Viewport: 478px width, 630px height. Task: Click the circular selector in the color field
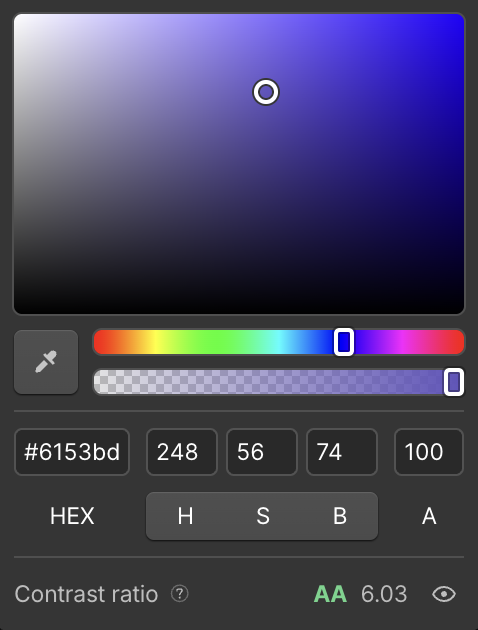coord(266,92)
